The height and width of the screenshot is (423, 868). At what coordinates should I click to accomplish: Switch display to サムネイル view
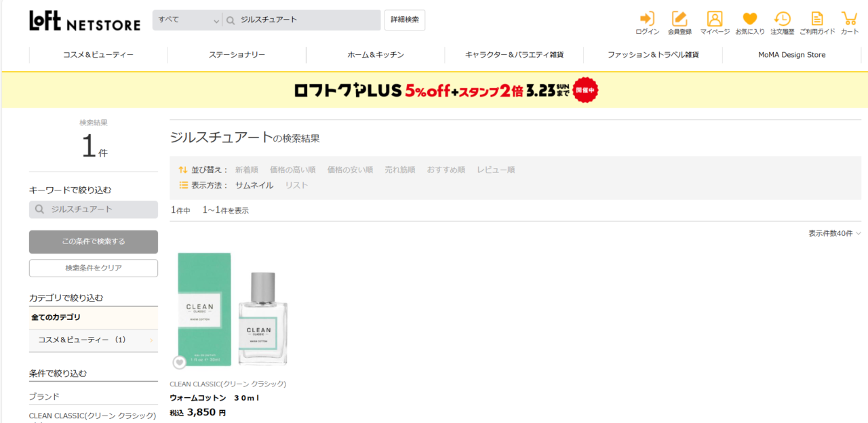point(254,186)
